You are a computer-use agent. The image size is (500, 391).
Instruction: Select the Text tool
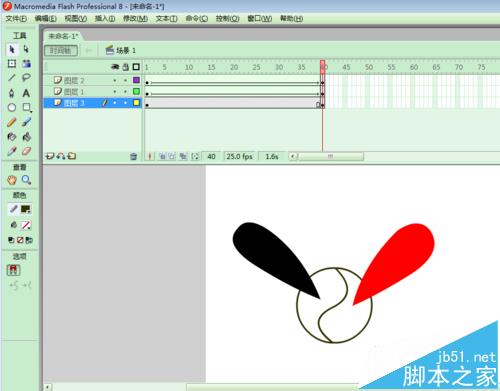click(x=26, y=93)
